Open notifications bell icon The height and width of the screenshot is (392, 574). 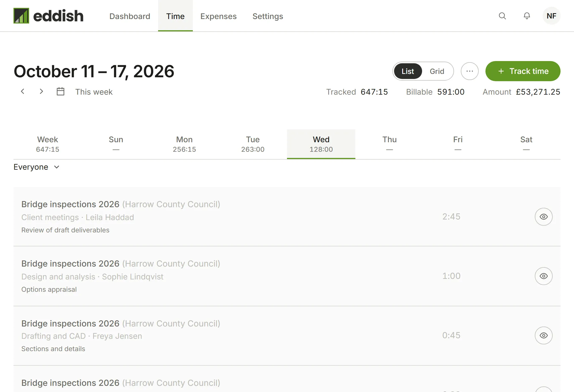click(x=527, y=16)
